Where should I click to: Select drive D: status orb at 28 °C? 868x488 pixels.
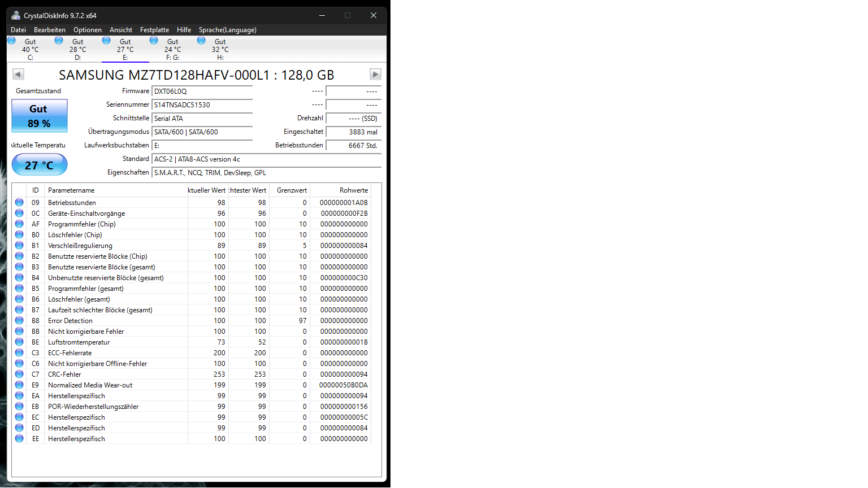[59, 41]
